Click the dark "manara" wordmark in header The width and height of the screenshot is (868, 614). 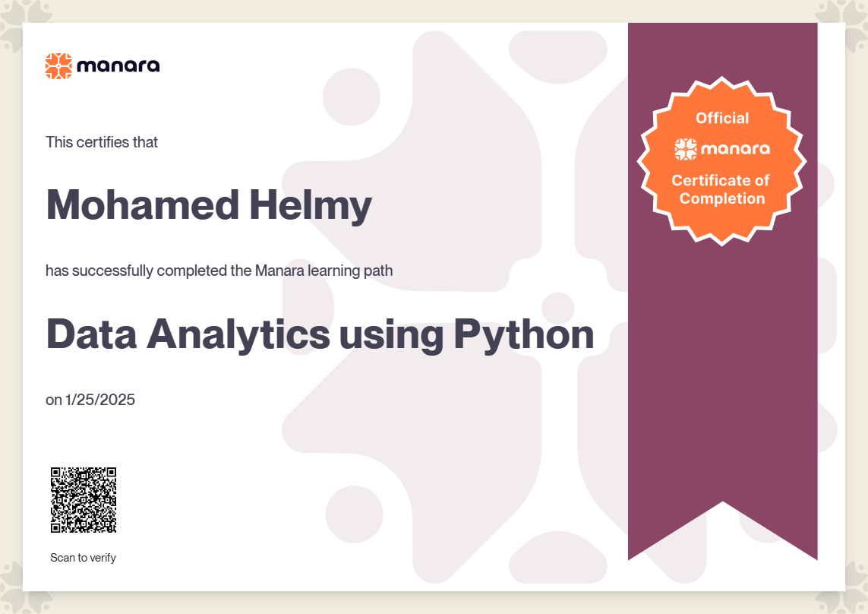(x=118, y=66)
